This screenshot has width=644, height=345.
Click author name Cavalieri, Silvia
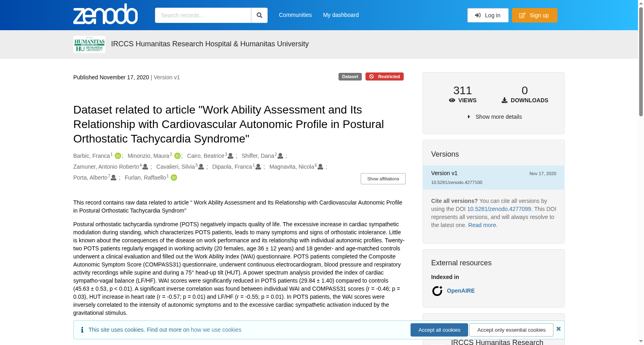tap(176, 167)
